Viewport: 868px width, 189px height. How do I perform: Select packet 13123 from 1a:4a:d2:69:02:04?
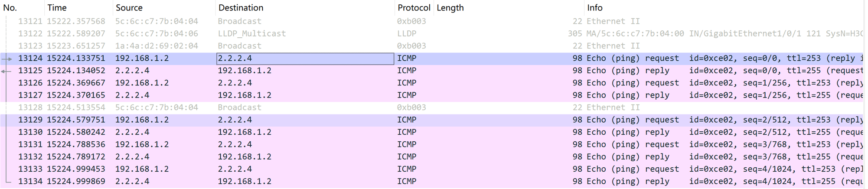(x=434, y=46)
